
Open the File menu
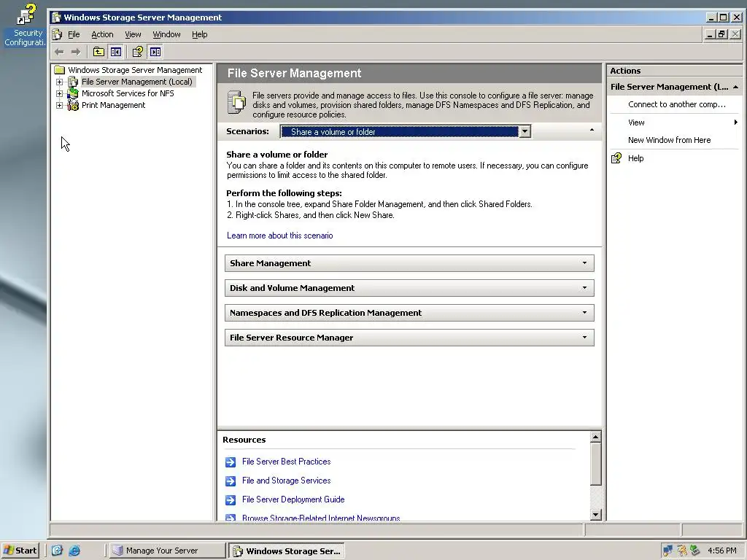(x=74, y=34)
